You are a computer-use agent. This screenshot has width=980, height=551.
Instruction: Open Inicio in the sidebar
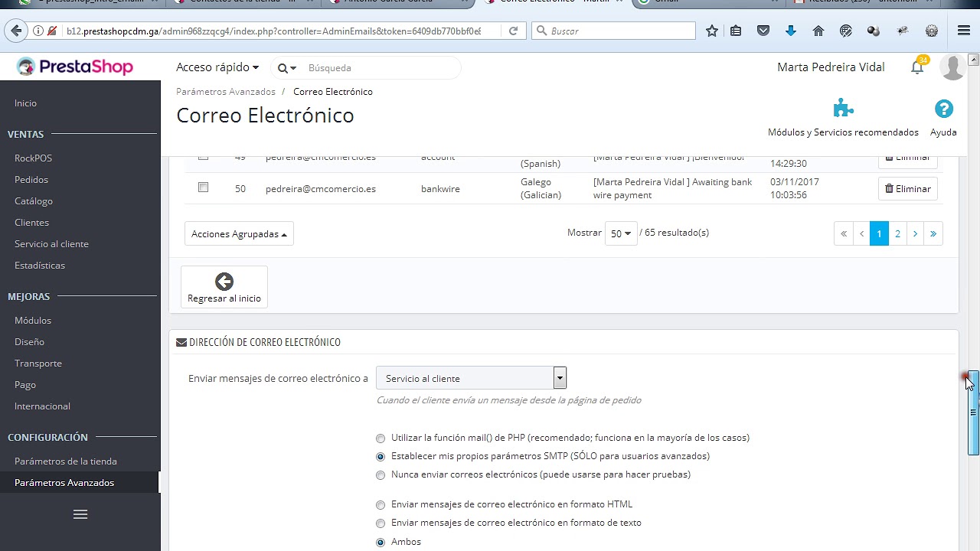(25, 103)
